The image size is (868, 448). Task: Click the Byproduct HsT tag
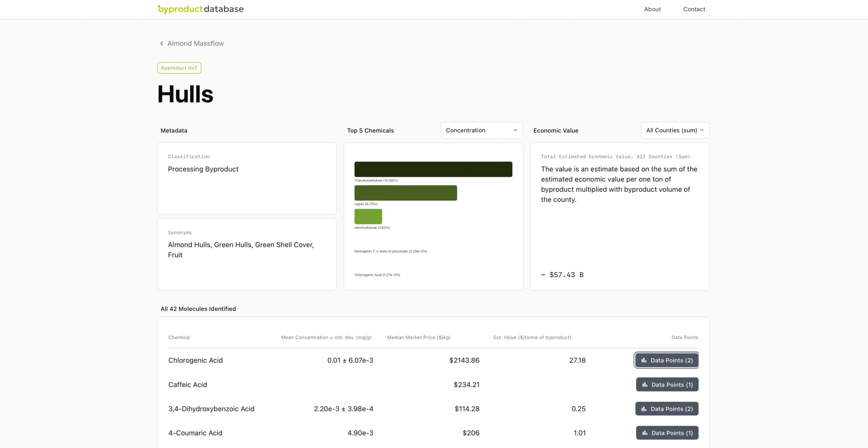179,68
